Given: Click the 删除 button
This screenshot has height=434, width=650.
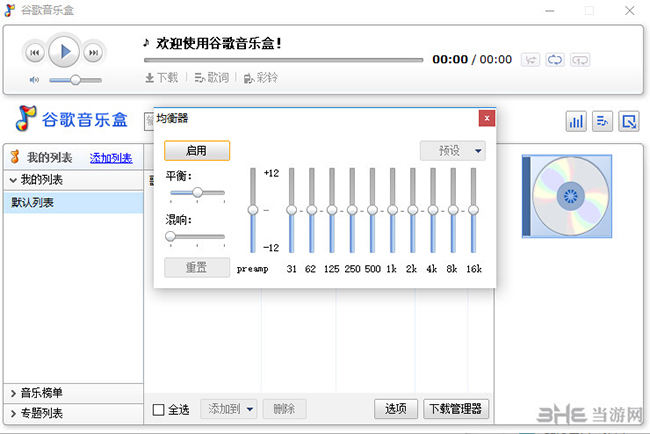Looking at the screenshot, I should (x=284, y=409).
